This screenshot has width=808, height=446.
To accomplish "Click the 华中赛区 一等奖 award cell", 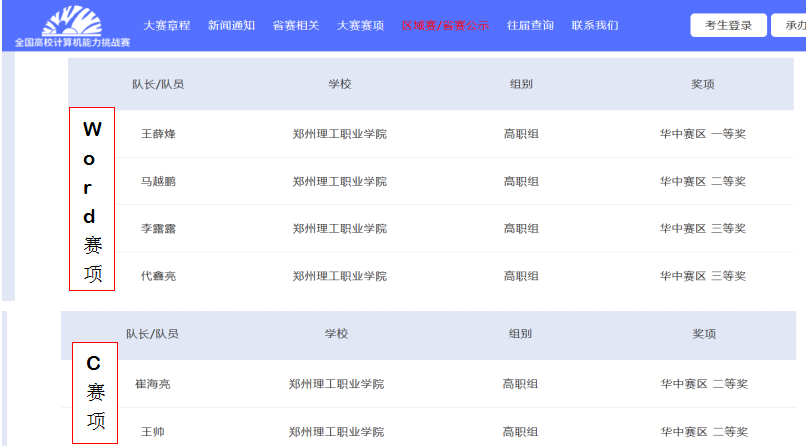I will click(702, 134).
